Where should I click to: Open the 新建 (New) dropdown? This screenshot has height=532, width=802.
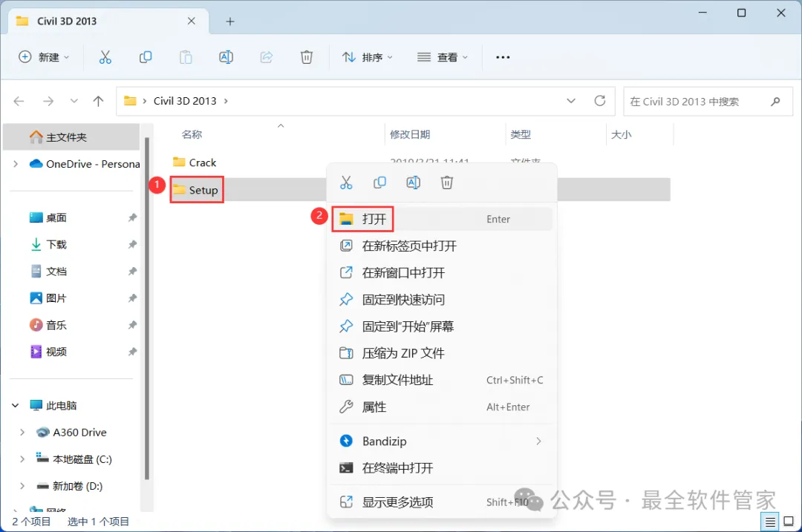(44, 57)
